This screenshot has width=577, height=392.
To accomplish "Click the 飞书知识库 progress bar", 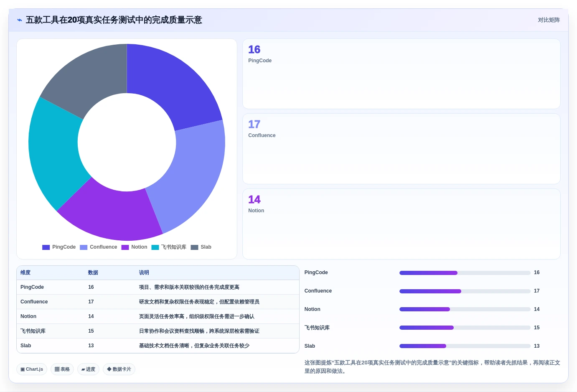I will 465,328.
